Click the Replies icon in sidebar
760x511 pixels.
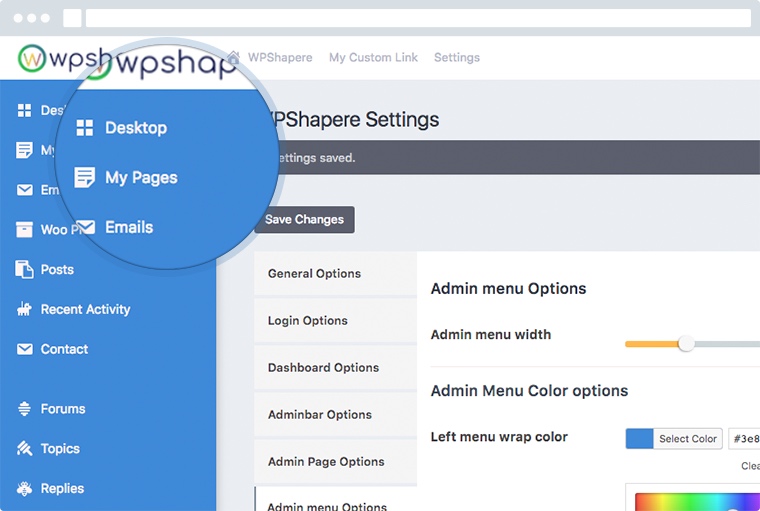24,488
